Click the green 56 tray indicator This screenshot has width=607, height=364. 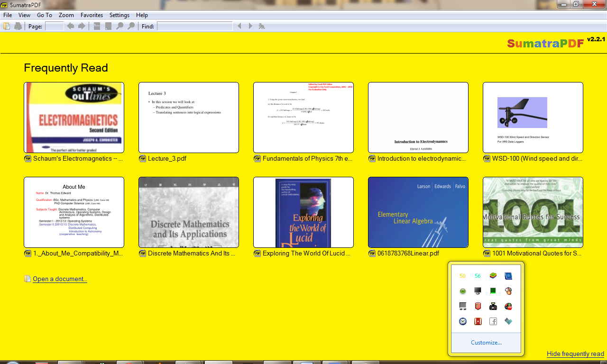point(478,276)
